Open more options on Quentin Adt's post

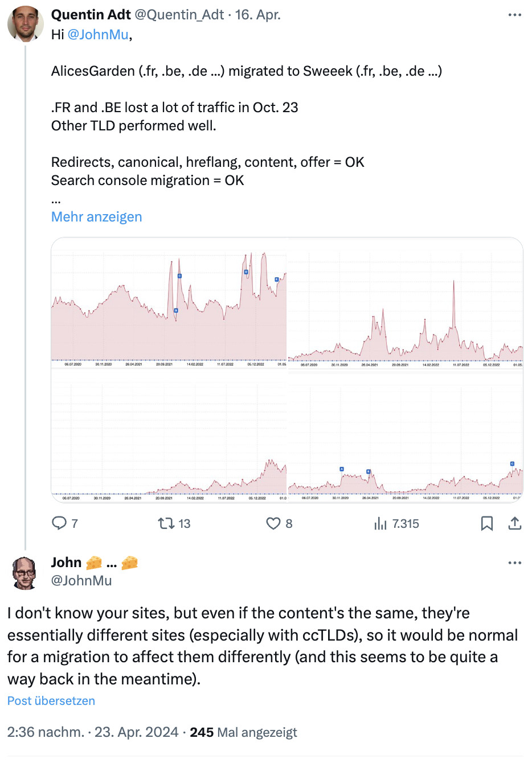click(515, 15)
